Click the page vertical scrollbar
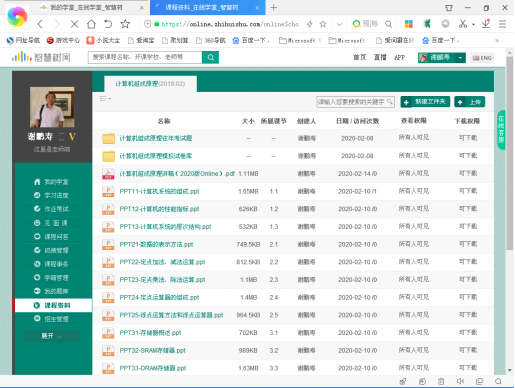 click(510, 153)
